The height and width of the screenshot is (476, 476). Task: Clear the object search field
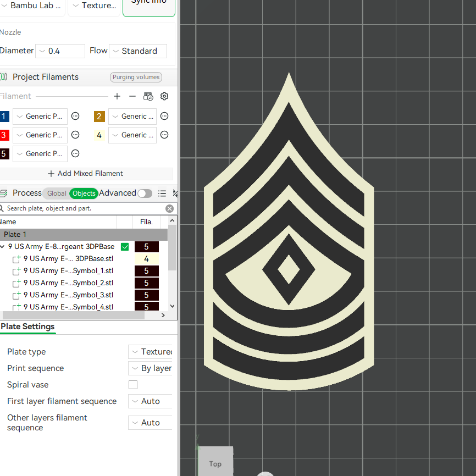[170, 208]
